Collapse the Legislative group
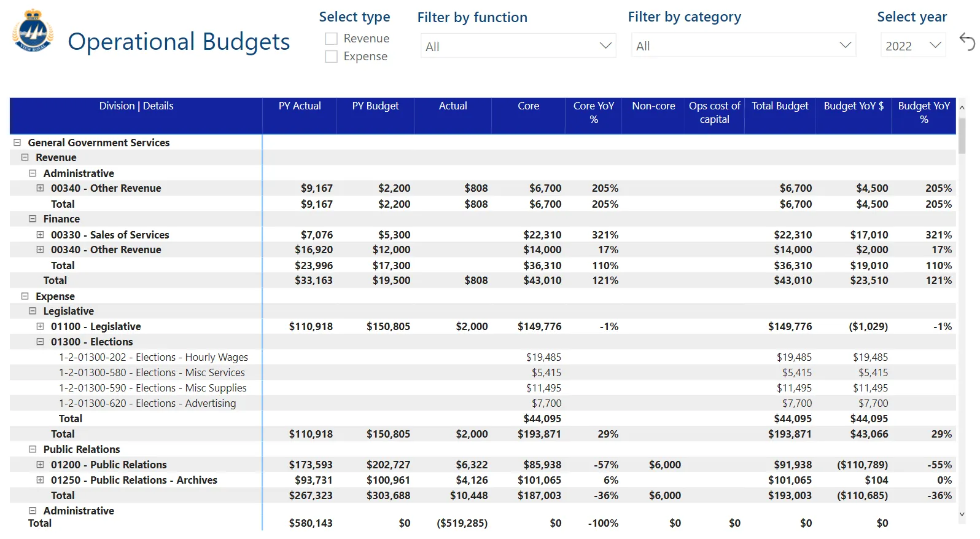 click(33, 311)
